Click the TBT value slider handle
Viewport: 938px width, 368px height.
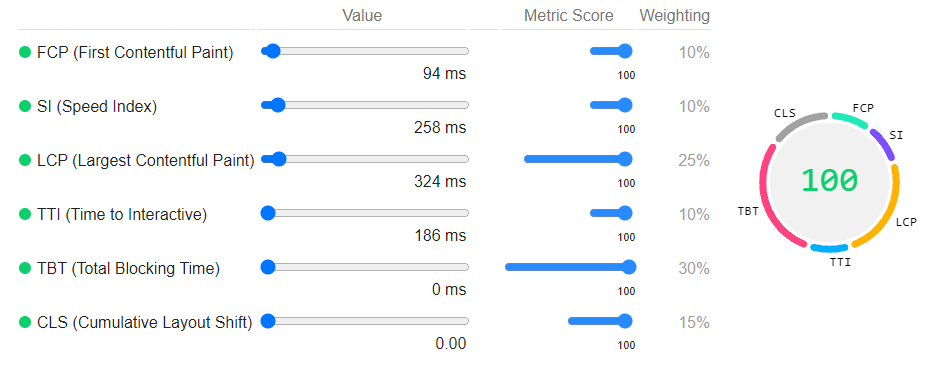[268, 267]
